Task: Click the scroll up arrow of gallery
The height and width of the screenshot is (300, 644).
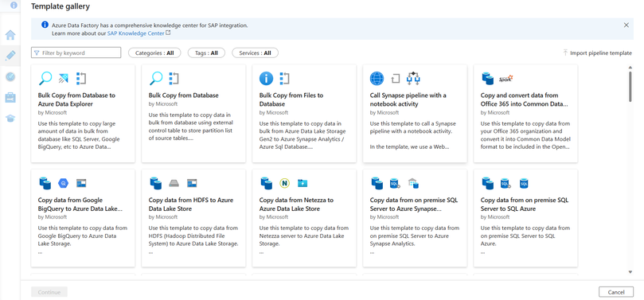Action: (630, 67)
